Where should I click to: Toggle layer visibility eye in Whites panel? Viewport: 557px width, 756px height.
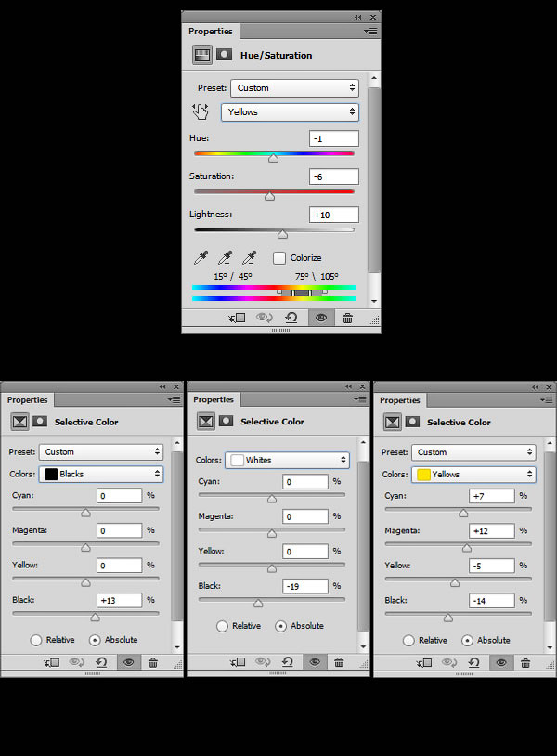(315, 662)
